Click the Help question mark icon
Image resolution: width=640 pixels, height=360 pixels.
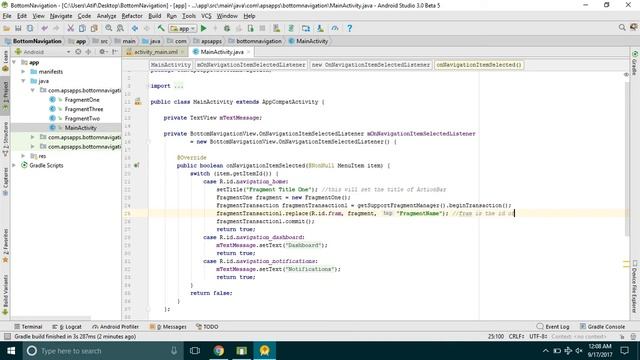(x=349, y=28)
